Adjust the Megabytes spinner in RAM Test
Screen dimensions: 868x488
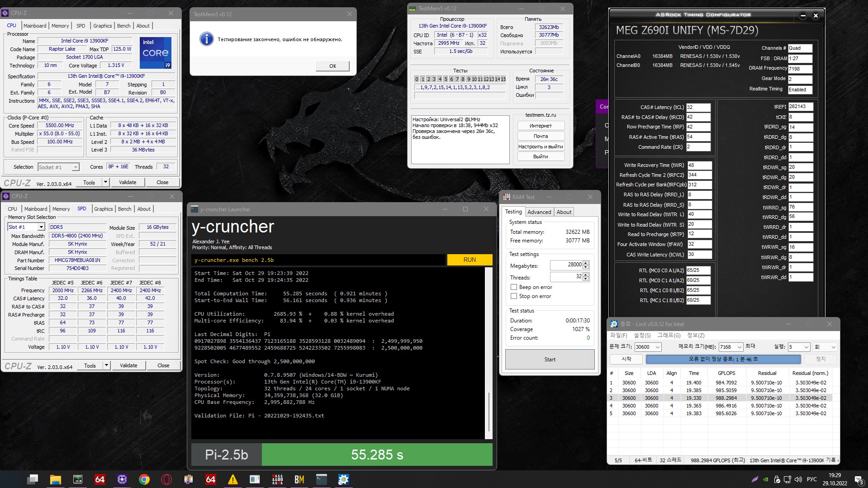tap(586, 265)
